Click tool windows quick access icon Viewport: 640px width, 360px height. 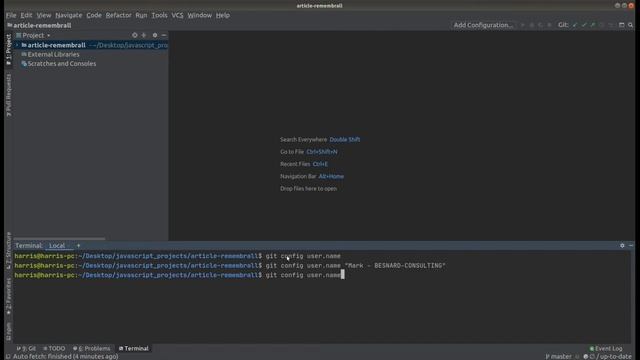8,356
